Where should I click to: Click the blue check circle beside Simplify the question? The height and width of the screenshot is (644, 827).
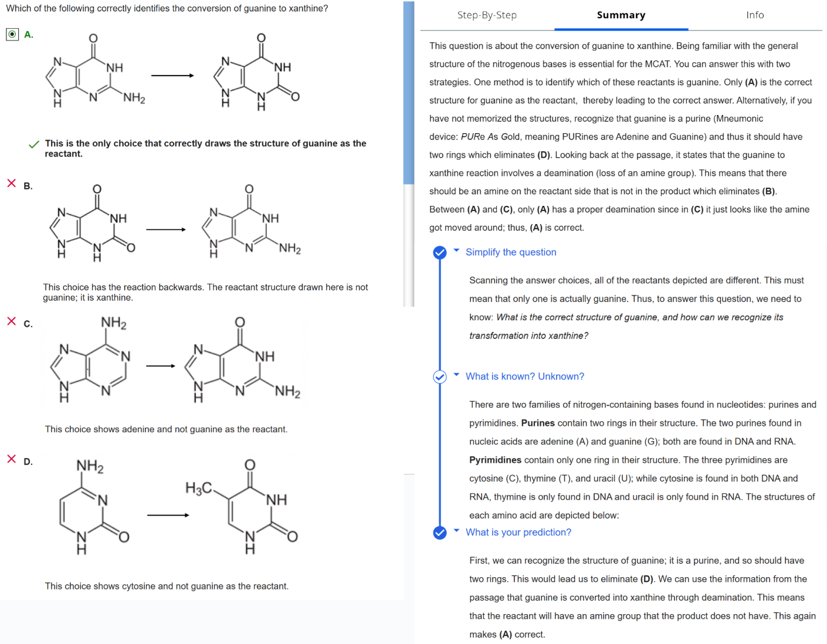[x=440, y=253]
